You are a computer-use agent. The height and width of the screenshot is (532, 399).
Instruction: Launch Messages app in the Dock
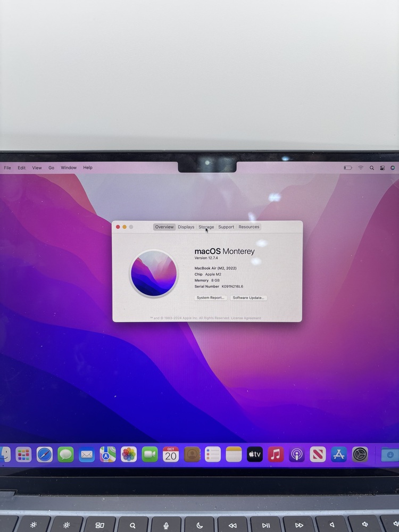[66, 454]
